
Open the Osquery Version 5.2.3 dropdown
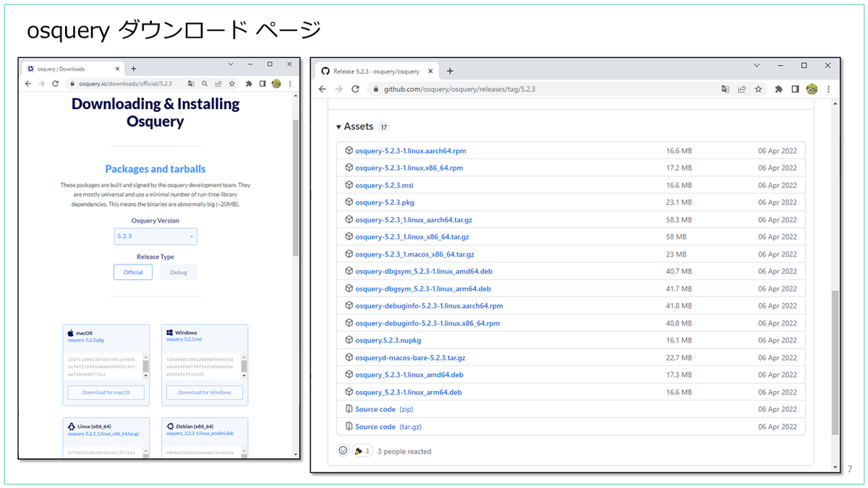[155, 236]
